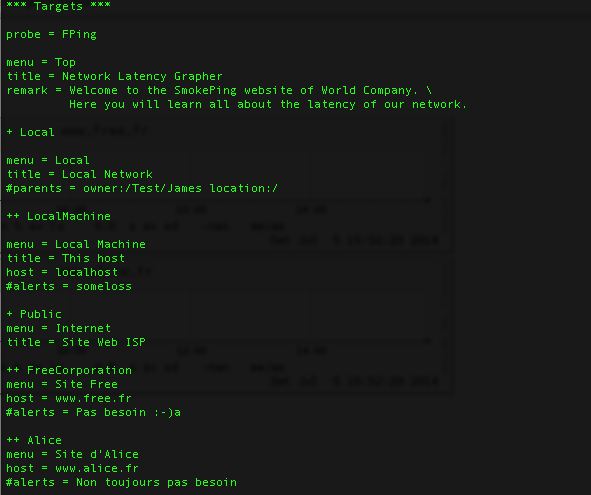Click the commented '#parents' line

point(142,188)
